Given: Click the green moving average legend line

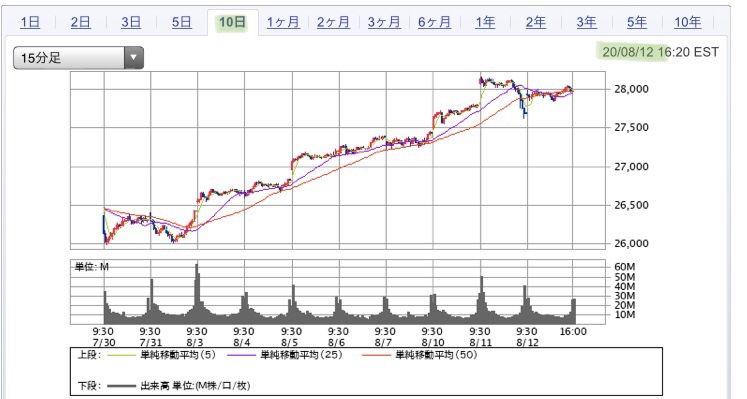Looking at the screenshot, I should coord(122,355).
